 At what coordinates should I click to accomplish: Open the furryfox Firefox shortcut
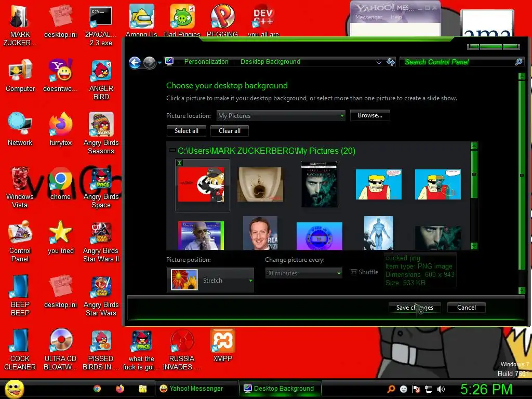60,129
